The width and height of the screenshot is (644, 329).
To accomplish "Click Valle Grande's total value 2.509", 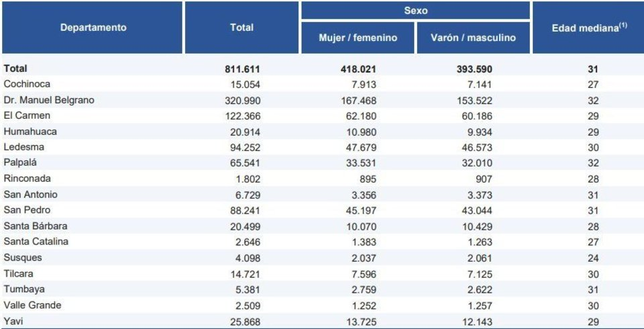I will pyautogui.click(x=247, y=305).
